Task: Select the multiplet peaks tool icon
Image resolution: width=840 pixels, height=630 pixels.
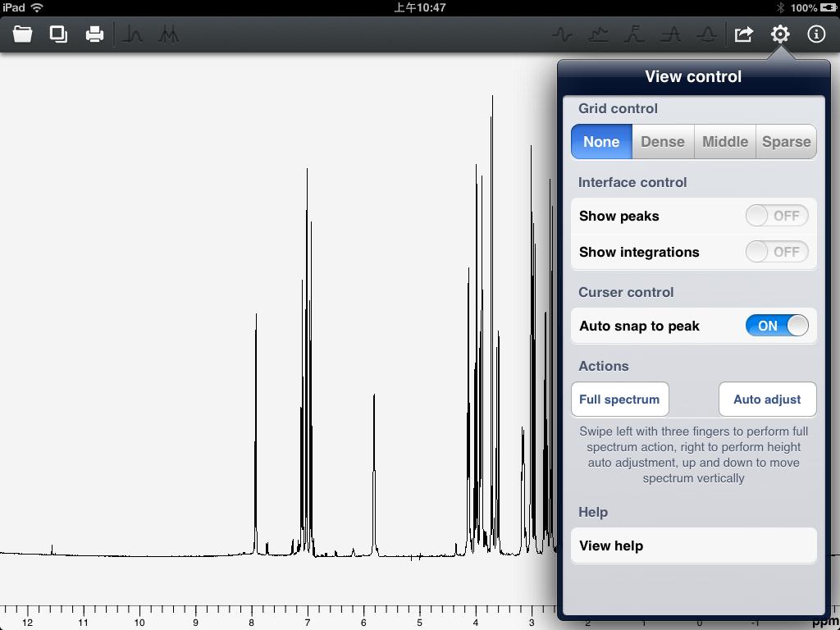Action: (169, 34)
